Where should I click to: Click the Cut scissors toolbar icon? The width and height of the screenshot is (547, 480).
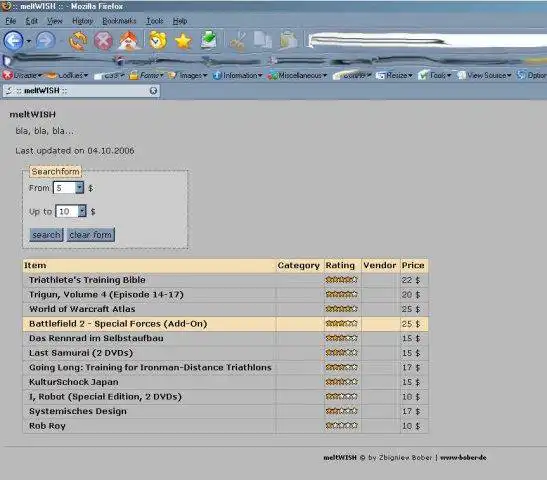click(x=238, y=41)
